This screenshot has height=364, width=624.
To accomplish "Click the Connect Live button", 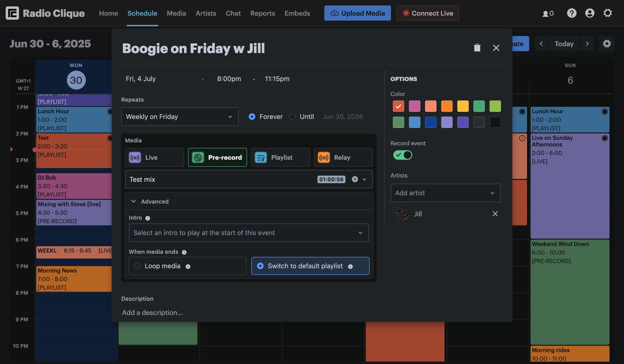I will point(428,13).
